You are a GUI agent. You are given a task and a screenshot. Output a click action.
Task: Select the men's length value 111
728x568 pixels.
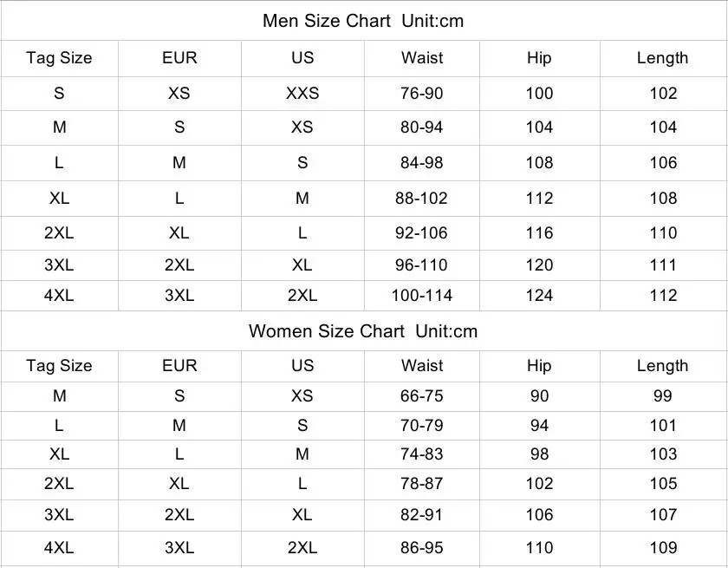tap(663, 264)
